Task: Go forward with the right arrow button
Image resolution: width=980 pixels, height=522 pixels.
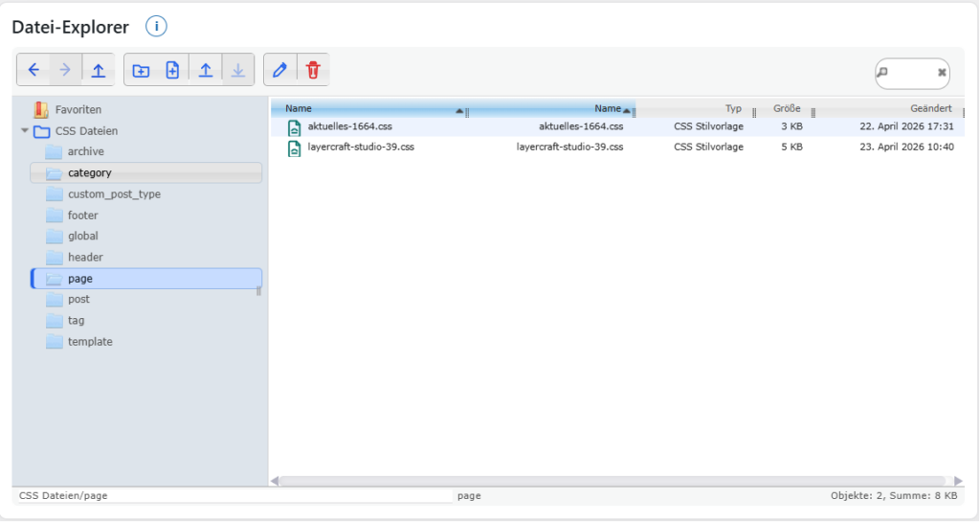Action: [66, 70]
